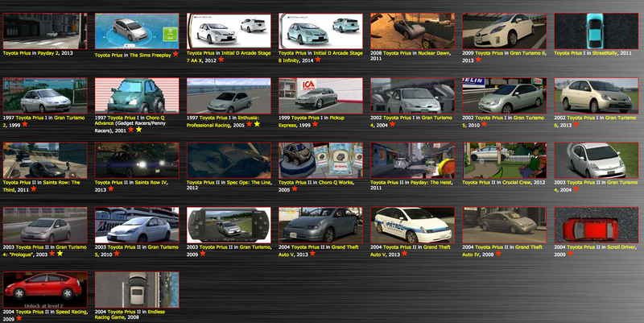Open 2003 Prius II Gran Turismo 4 thumbnail
The width and height of the screenshot is (644, 323).
pyautogui.click(x=597, y=160)
